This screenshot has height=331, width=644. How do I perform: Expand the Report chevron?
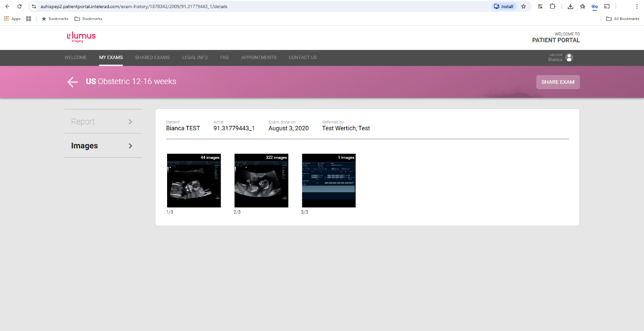pyautogui.click(x=130, y=122)
